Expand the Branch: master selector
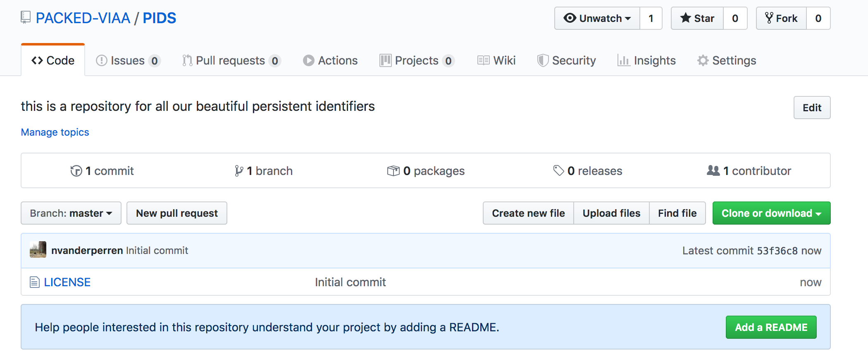868x364 pixels. (x=71, y=213)
